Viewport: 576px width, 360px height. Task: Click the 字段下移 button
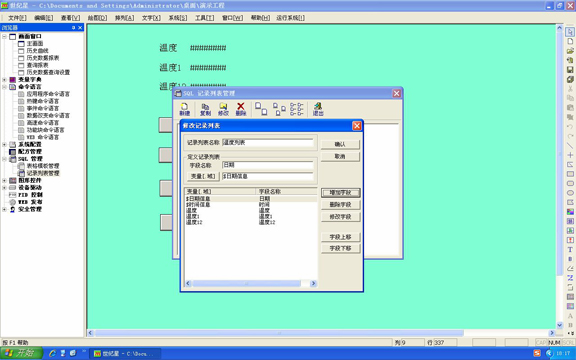point(341,248)
